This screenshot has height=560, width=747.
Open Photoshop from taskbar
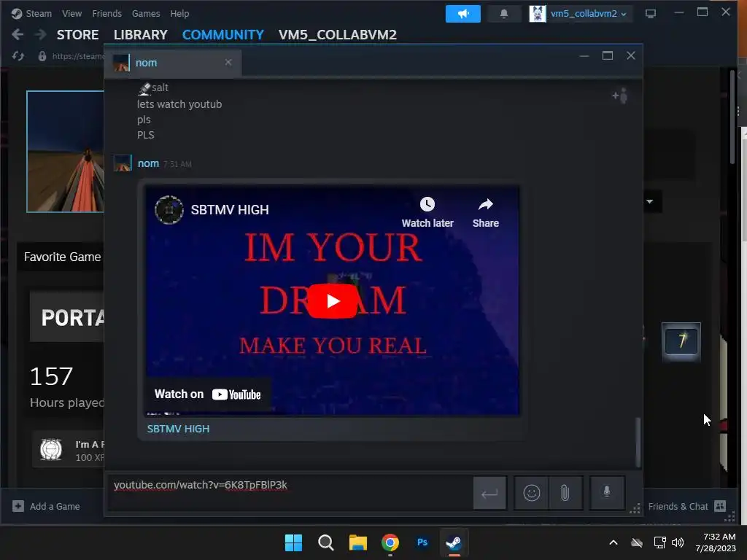(422, 542)
